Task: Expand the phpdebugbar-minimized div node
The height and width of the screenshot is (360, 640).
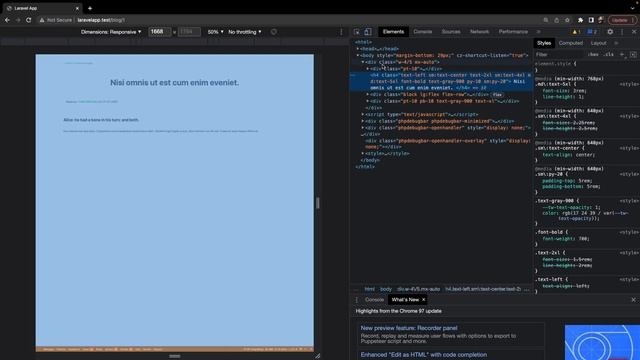Action: (x=363, y=121)
